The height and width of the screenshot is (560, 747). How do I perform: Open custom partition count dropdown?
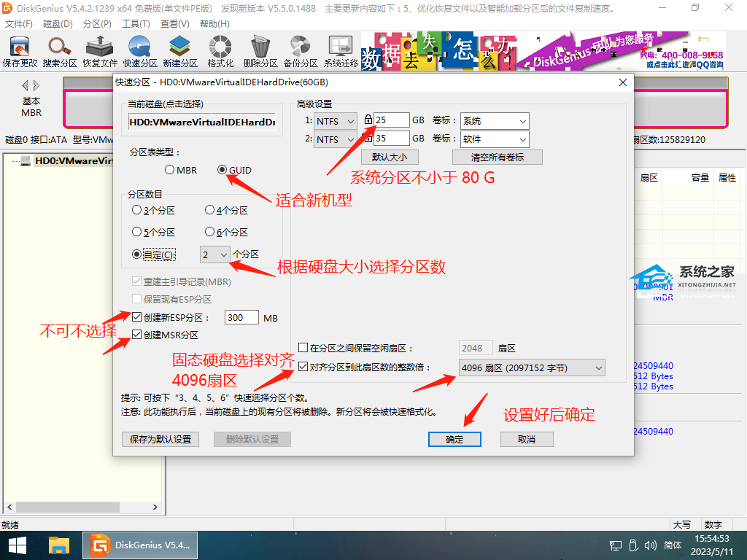click(215, 254)
